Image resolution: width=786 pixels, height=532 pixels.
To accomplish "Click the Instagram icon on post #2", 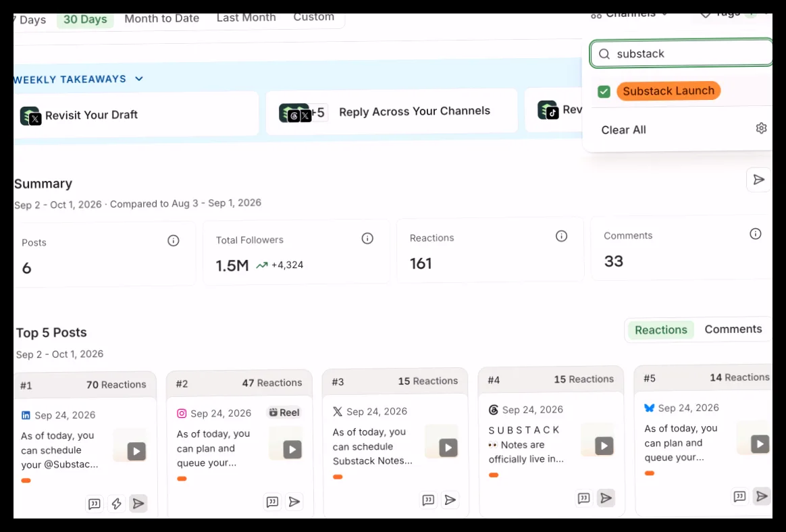I will pyautogui.click(x=182, y=413).
